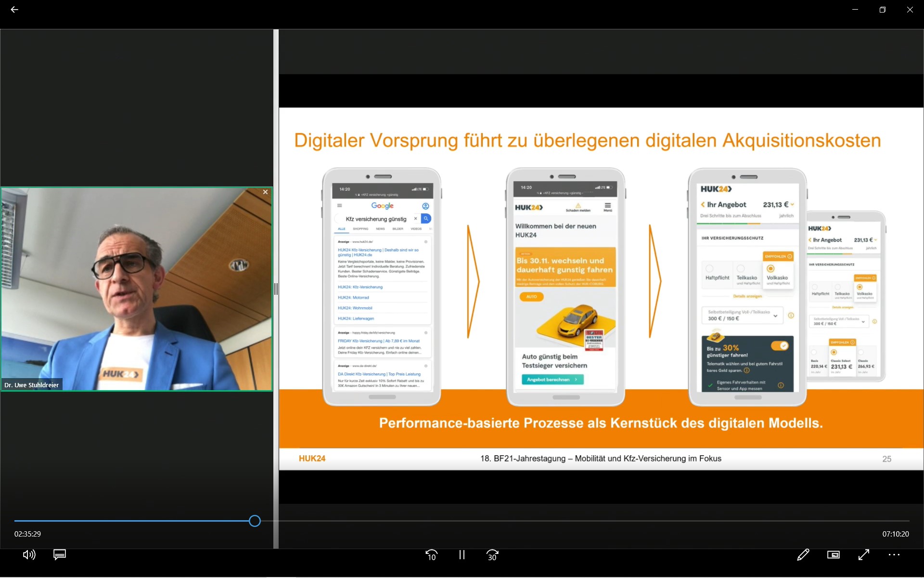Skip forward 30 seconds
Screen dimensions: 924x578
pos(492,555)
